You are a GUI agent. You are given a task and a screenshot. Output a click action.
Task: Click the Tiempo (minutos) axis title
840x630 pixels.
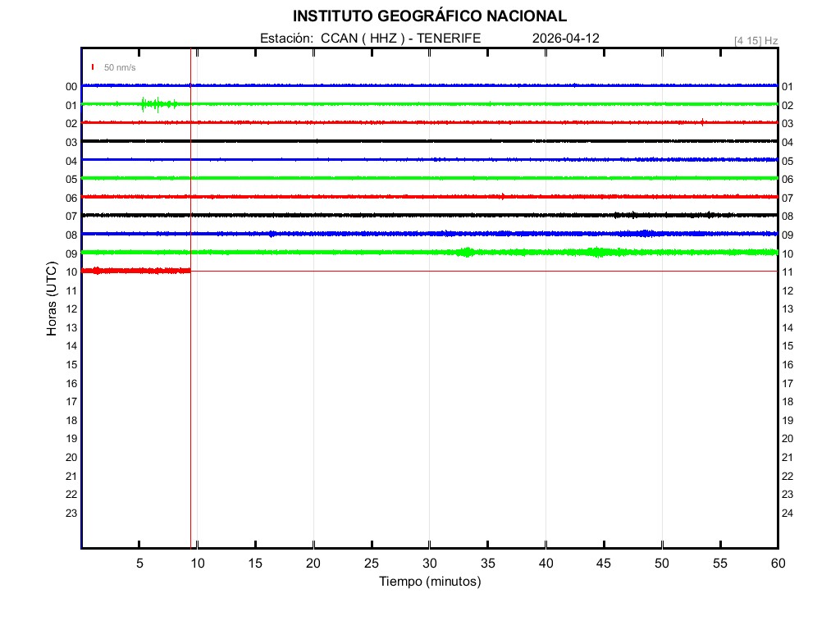tap(429, 582)
